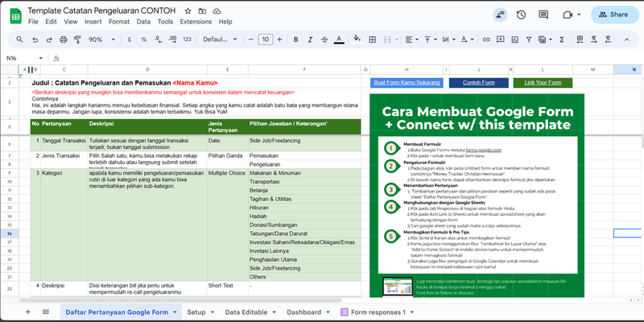Open the Setup tab dropdown arrow
The height and width of the screenshot is (322, 644).
click(x=213, y=312)
